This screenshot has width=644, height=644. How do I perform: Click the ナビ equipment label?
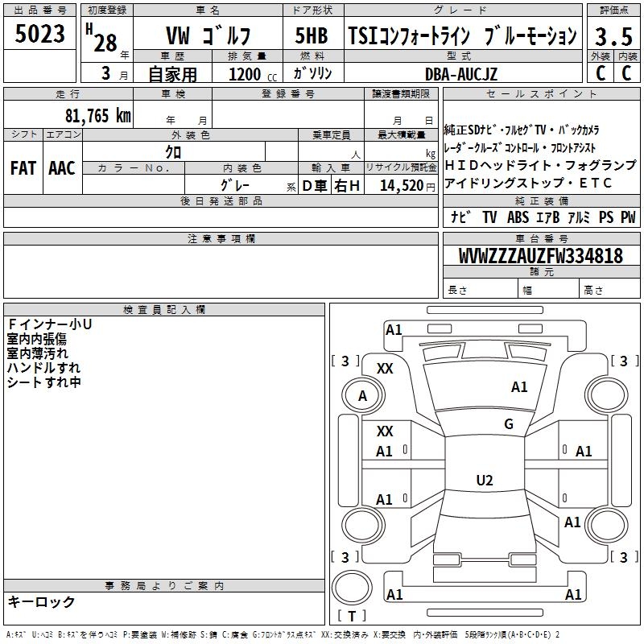tap(460, 217)
